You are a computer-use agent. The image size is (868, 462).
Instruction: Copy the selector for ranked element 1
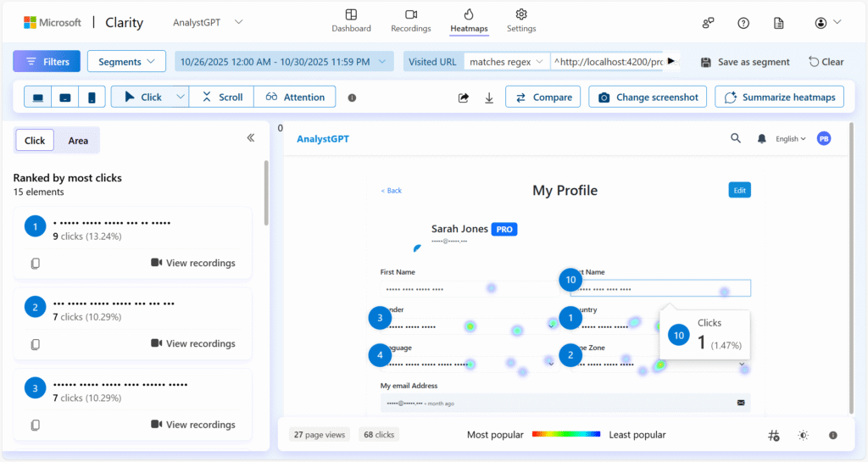(35, 264)
